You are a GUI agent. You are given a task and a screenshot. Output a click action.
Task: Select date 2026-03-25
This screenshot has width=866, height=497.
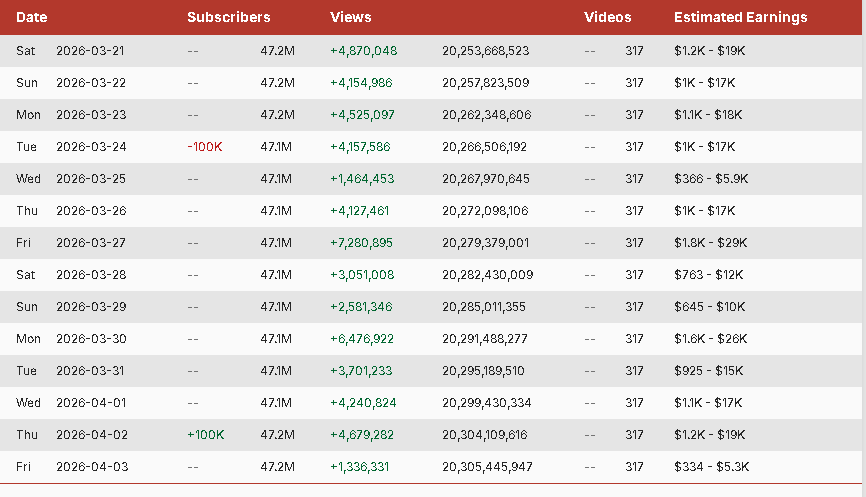91,179
